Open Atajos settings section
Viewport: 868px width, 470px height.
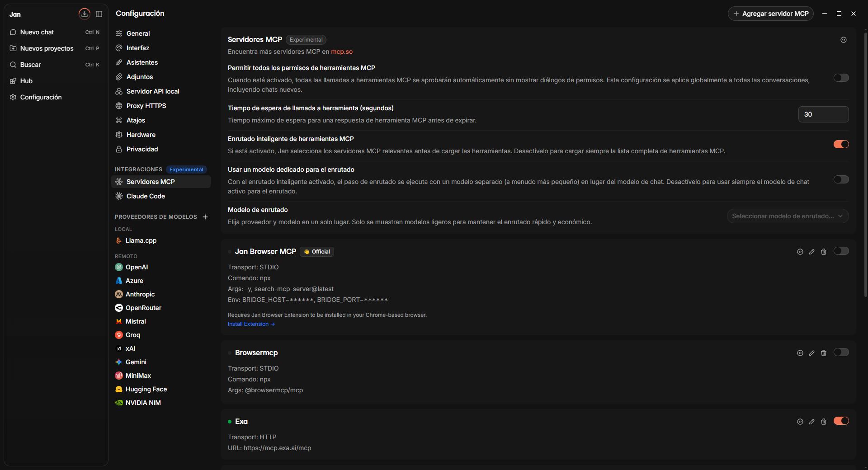[x=161, y=120]
